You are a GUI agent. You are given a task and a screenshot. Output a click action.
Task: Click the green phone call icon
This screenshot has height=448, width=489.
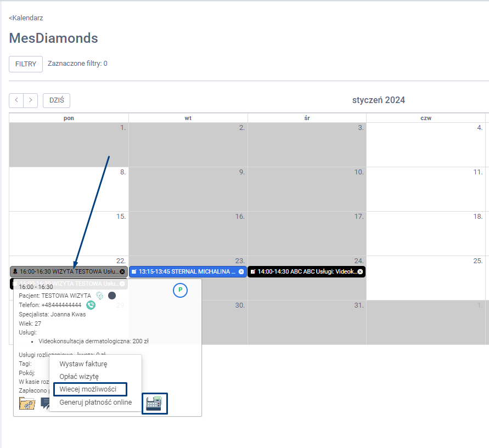coord(91,305)
